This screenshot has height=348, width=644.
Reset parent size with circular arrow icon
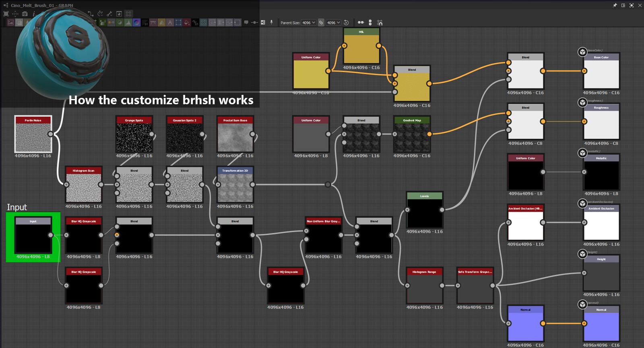346,23
